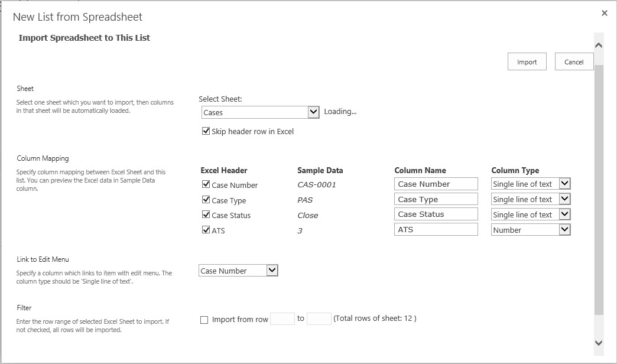617x364 pixels.
Task: Uncheck the ATS column checkbox
Action: [x=206, y=230]
